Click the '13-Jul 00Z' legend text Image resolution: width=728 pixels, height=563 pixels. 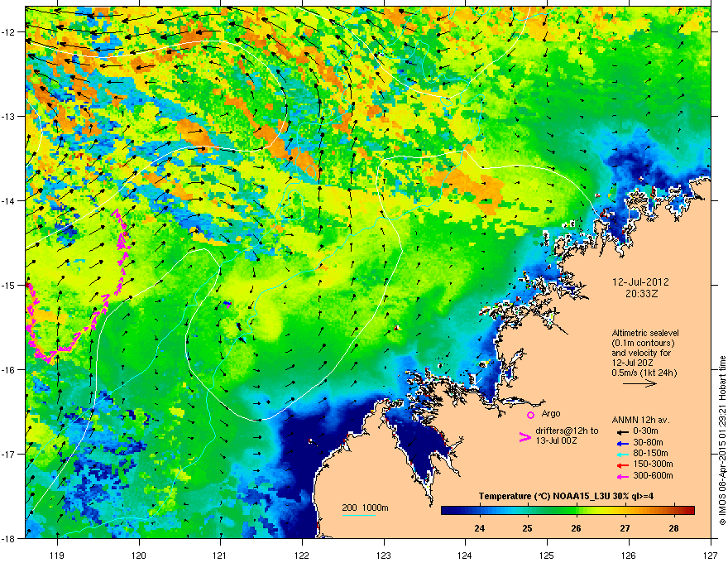557,440
